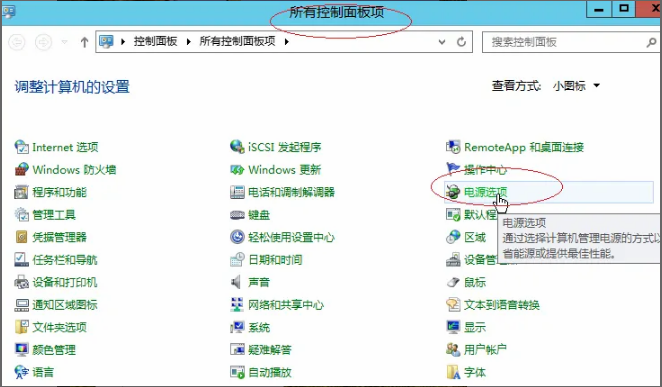
Task: Open the 电源选项 link
Action: click(x=486, y=192)
